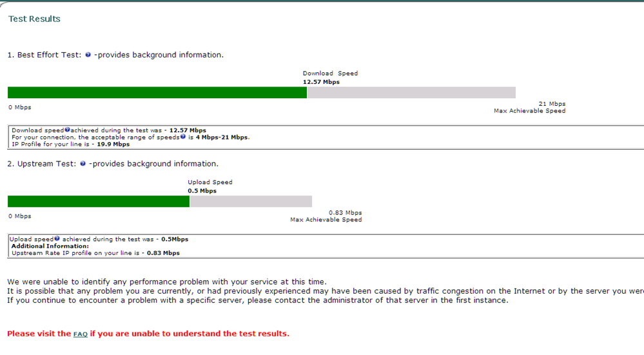Click help icon after 'Upload speed' text
Image resolution: width=644 pixels, height=355 pixels.
[x=57, y=239]
